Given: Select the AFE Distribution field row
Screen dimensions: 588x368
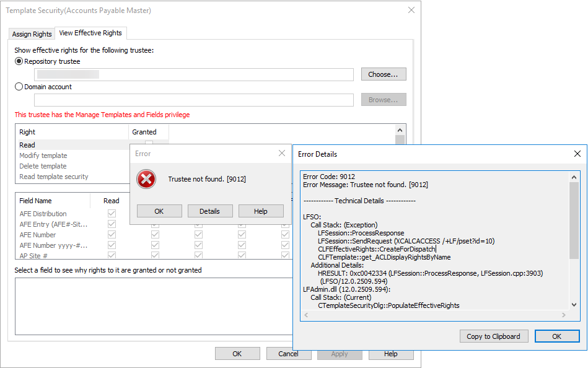Looking at the screenshot, I should (43, 214).
